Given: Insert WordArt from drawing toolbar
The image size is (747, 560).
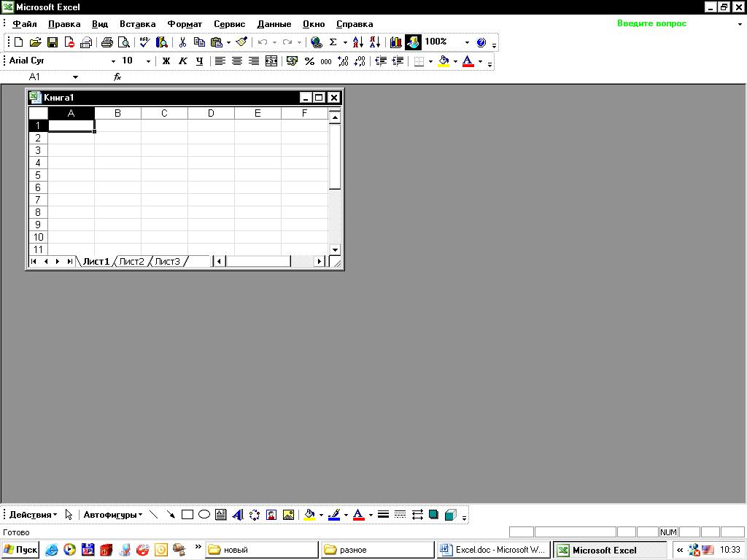Looking at the screenshot, I should tap(237, 515).
